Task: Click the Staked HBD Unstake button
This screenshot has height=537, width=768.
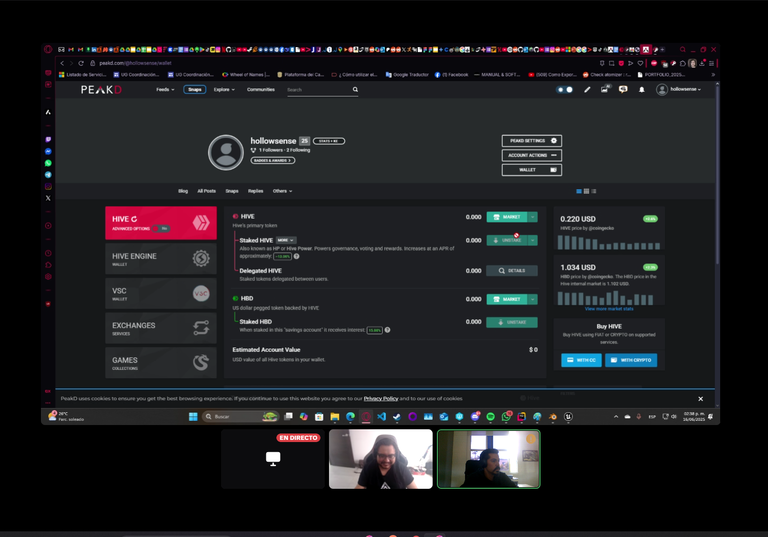Action: coord(512,322)
